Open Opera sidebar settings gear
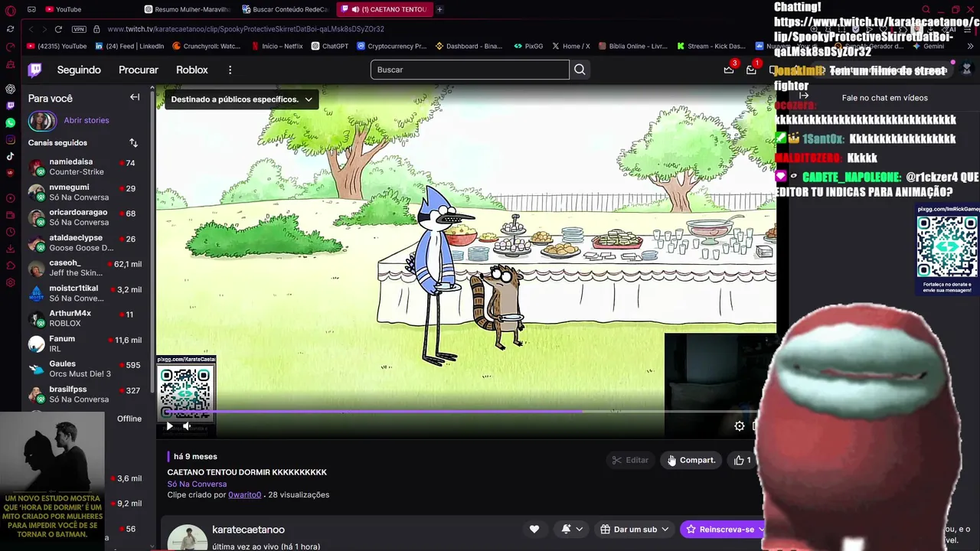 (x=10, y=282)
